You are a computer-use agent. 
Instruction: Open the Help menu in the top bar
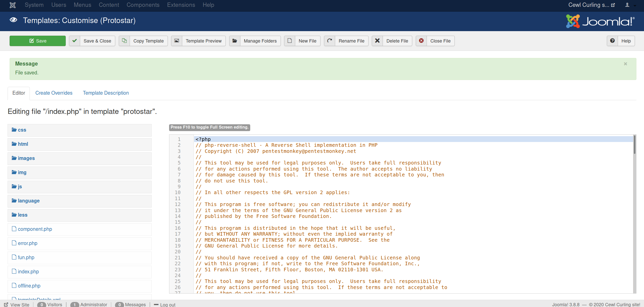tap(208, 5)
